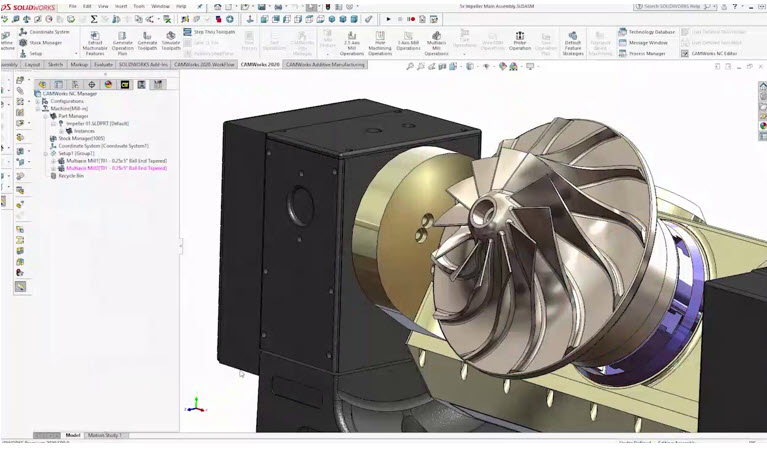Open the Probe Operation tool

point(519,41)
